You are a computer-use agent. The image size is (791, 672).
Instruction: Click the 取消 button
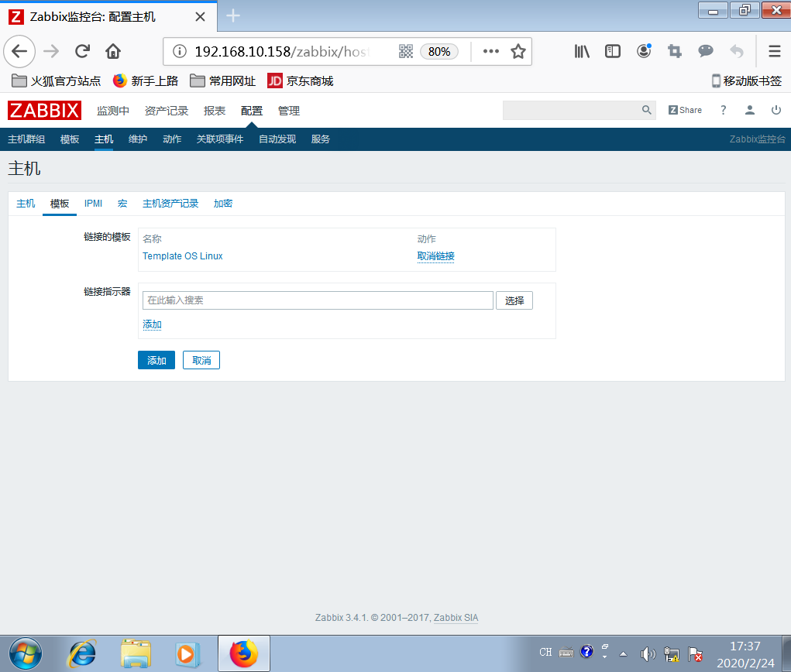[201, 360]
